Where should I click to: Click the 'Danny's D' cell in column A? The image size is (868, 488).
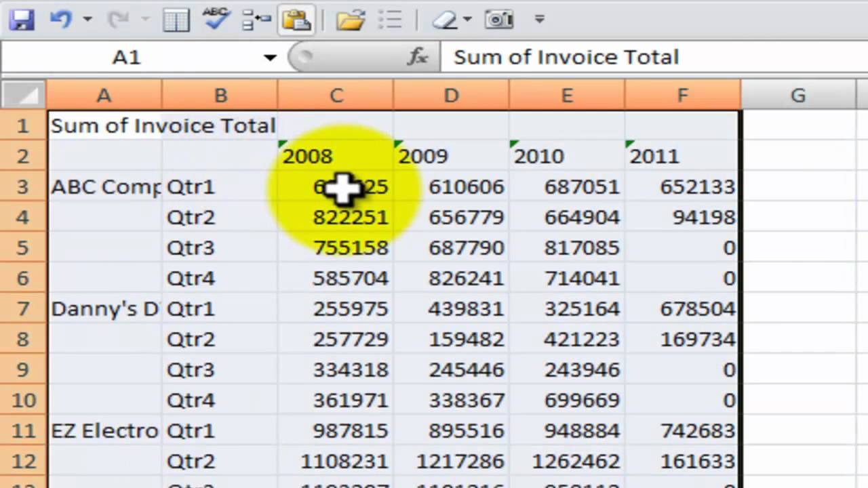click(104, 308)
